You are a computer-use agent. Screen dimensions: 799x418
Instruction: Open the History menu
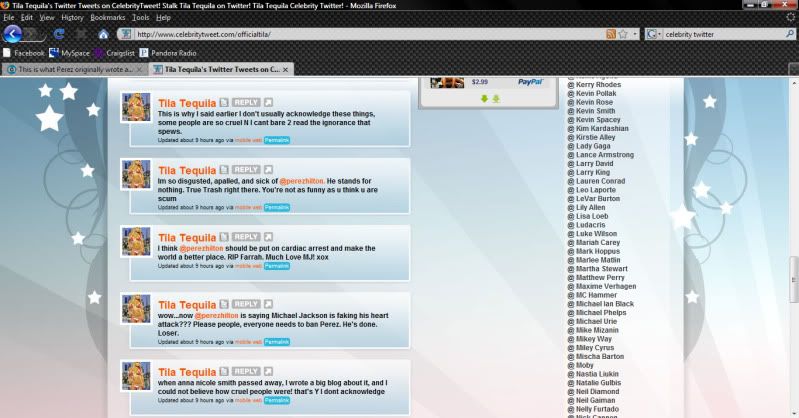72,18
